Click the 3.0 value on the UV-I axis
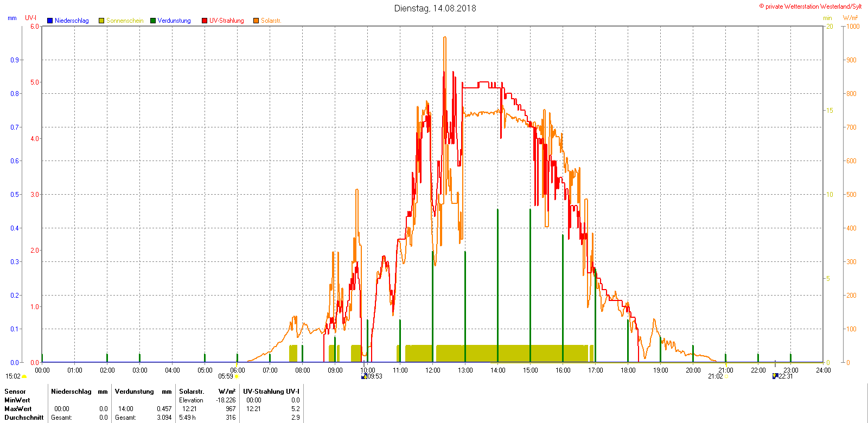Viewport: 868px width, 423px height. (x=35, y=195)
